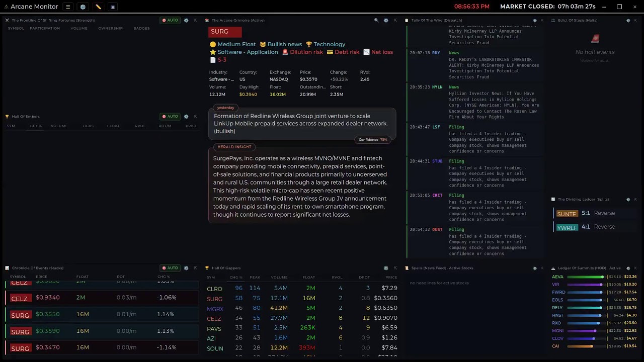This screenshot has width=644, height=362.
Task: Select MGRX row in Hall Of Gappers
Action: tap(302, 308)
